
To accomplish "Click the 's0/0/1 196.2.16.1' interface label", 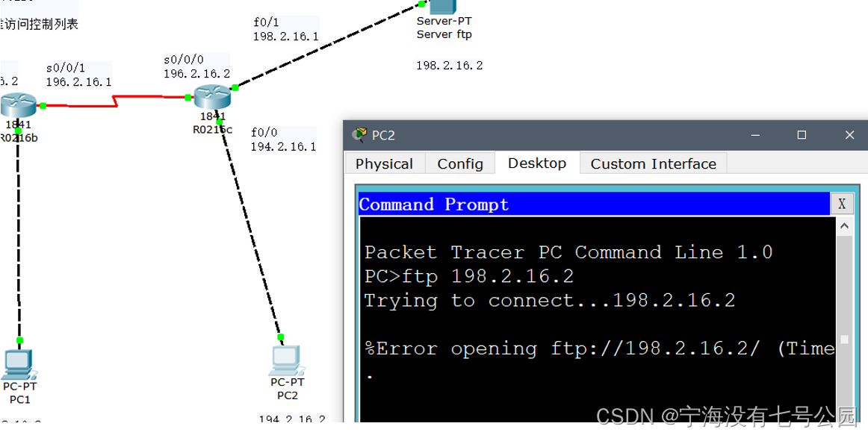I will [78, 75].
